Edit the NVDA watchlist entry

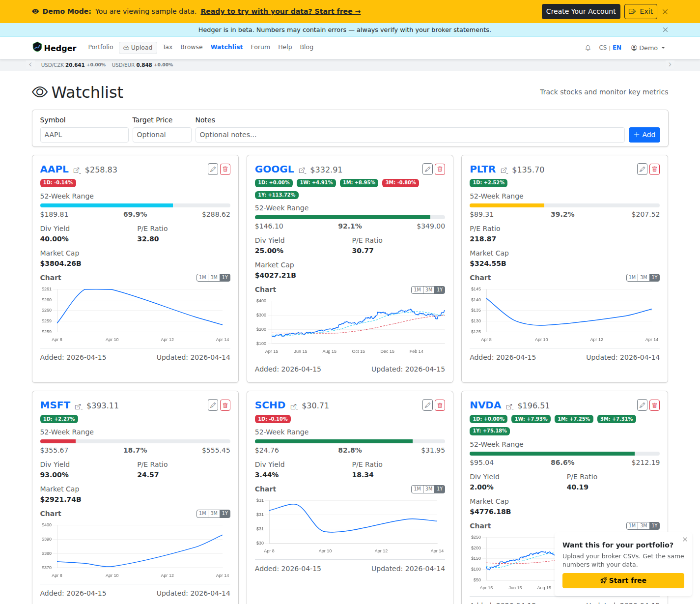pos(642,405)
